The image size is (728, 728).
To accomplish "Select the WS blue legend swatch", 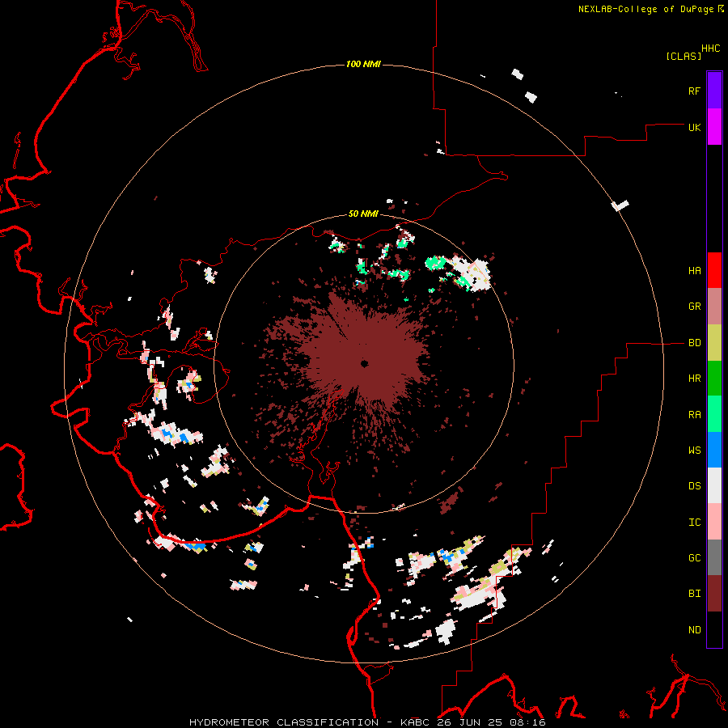I will point(714,450).
